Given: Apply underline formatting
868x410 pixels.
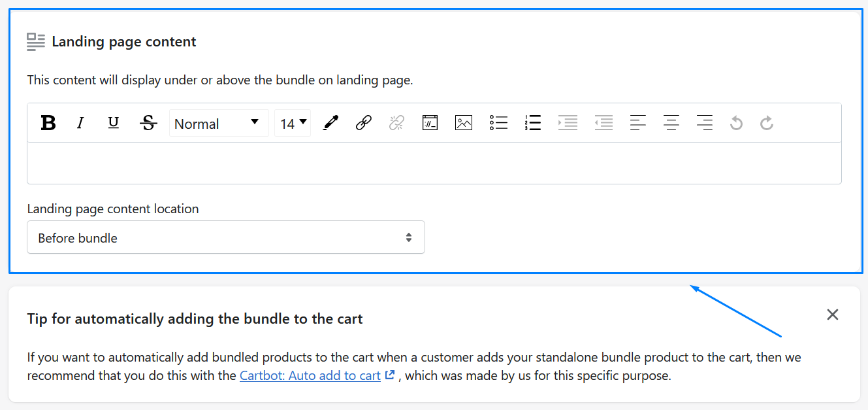Looking at the screenshot, I should point(114,123).
